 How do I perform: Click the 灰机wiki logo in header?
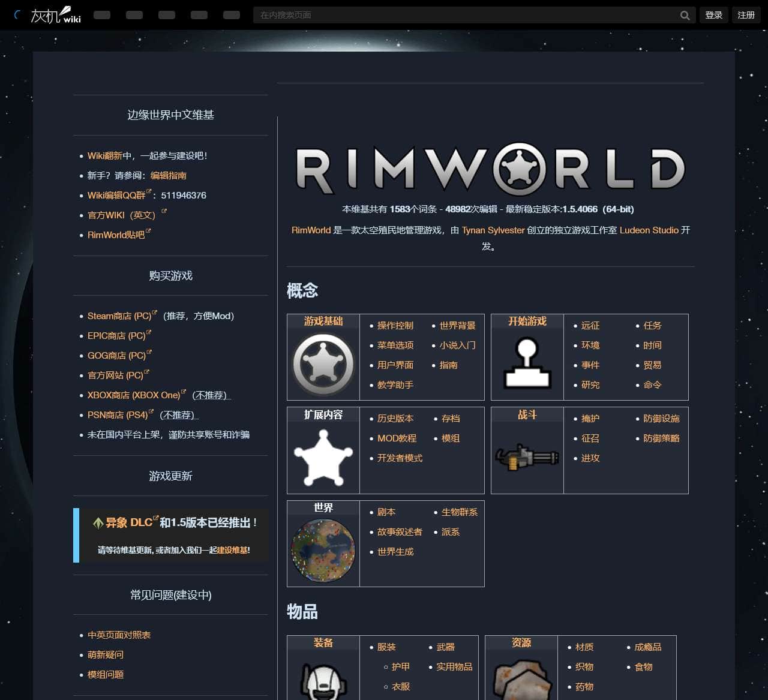click(x=55, y=15)
